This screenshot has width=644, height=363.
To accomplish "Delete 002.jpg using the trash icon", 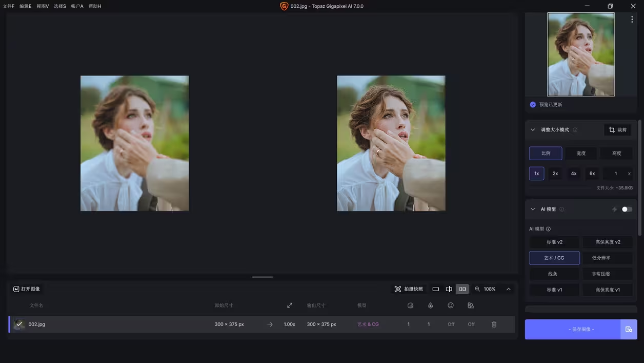I will (x=494, y=324).
